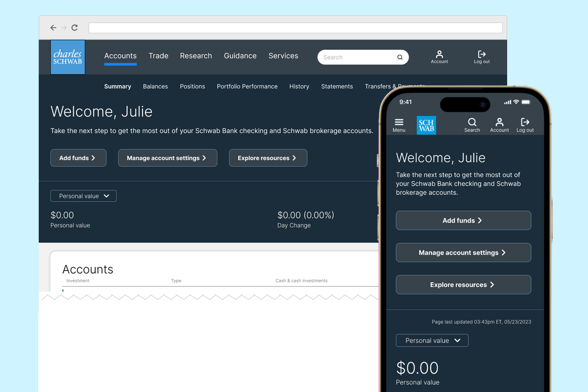Reload the page with the browser refresh icon
Viewport: 588px width, 392px height.
pyautogui.click(x=74, y=28)
